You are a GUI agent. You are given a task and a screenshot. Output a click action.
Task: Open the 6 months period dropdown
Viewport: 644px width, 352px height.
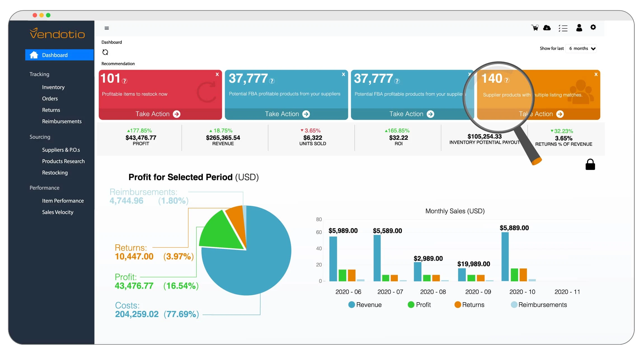tap(581, 48)
